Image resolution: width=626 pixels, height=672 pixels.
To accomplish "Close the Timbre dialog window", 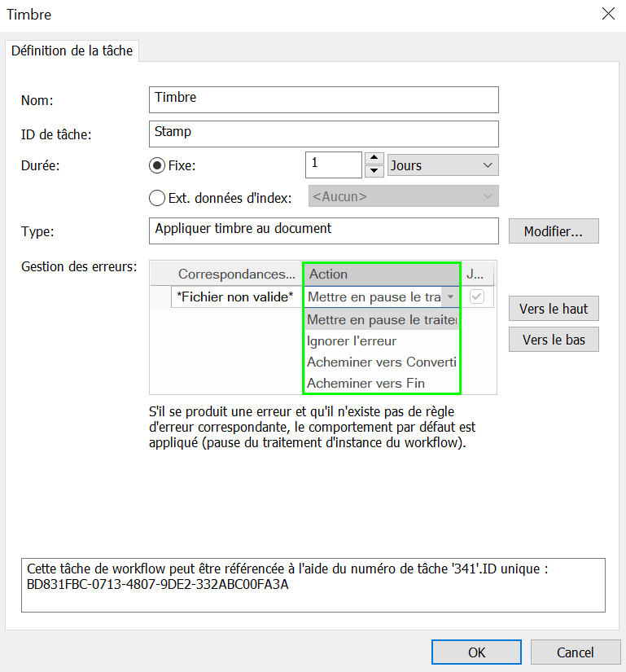I will click(608, 14).
